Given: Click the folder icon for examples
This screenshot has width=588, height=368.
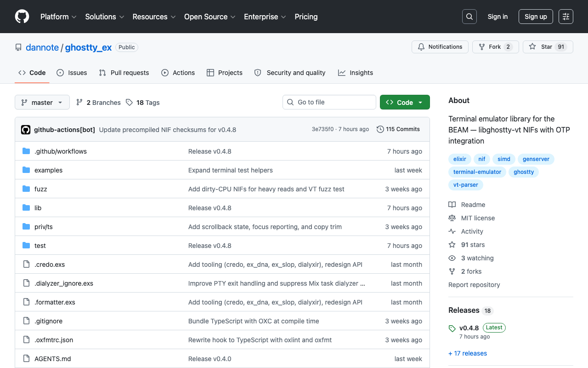Looking at the screenshot, I should click(26, 170).
